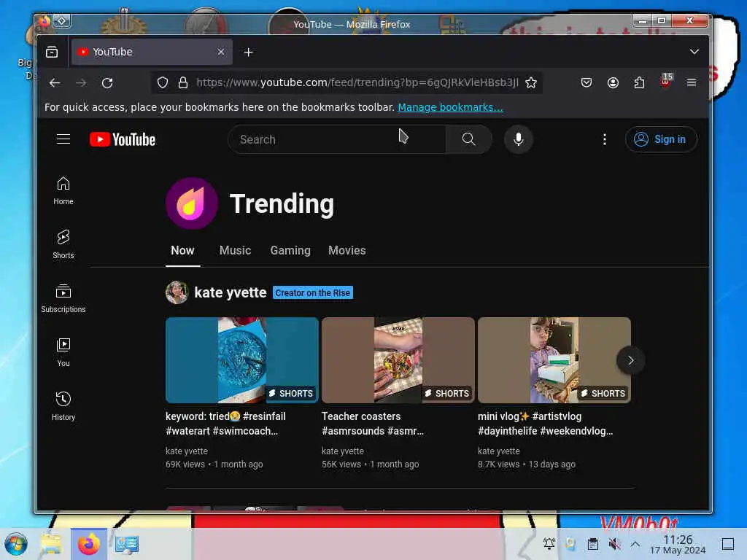Switch to the Movies tab
Viewport: 747px width, 560px height.
click(x=347, y=251)
